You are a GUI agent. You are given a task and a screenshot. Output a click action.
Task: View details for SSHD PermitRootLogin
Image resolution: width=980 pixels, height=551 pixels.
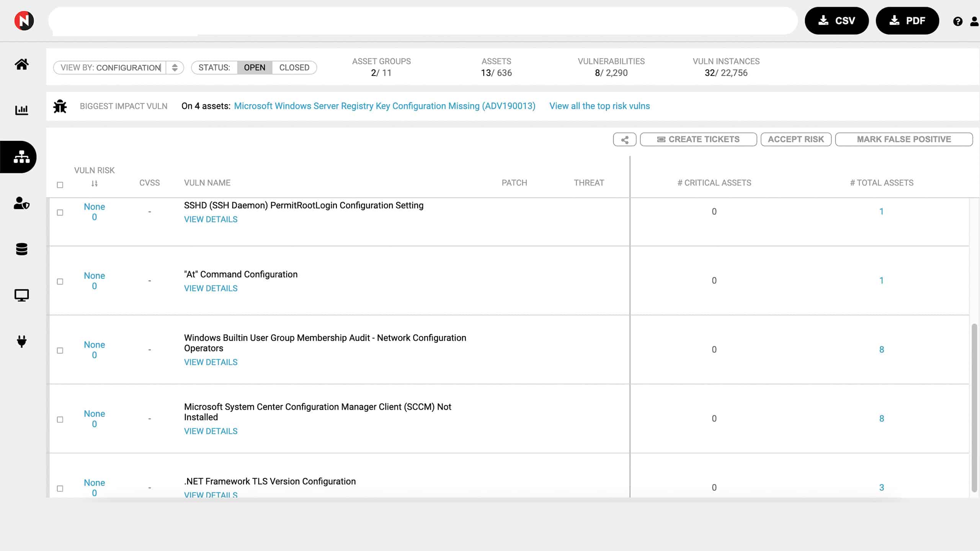click(x=211, y=219)
